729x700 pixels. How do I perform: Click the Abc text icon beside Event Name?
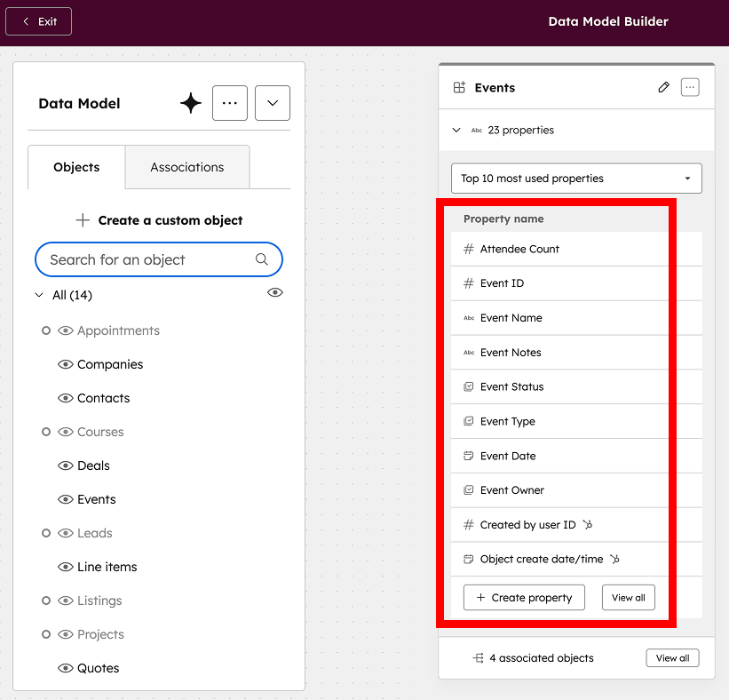[469, 318]
